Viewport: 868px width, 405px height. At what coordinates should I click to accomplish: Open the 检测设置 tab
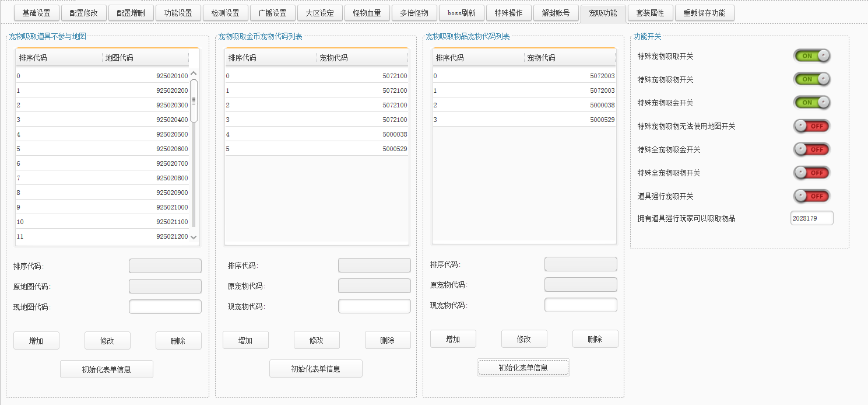pos(225,13)
